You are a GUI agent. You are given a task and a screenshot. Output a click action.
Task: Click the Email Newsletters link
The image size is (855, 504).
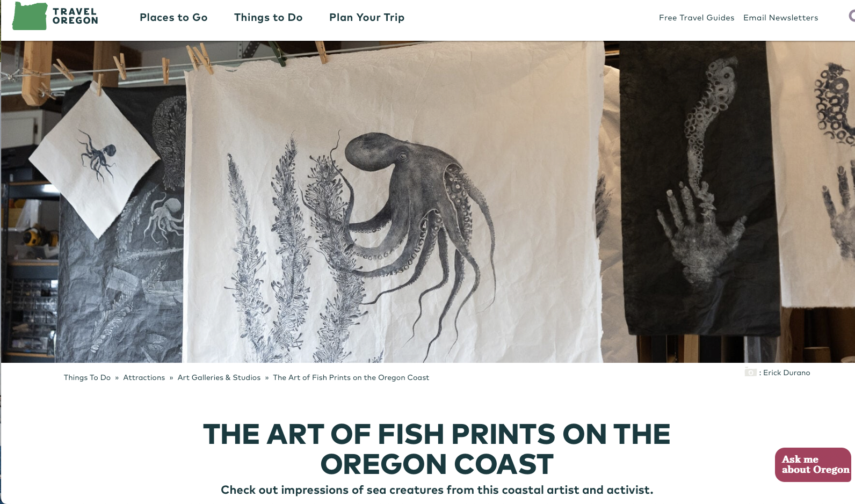click(x=780, y=18)
